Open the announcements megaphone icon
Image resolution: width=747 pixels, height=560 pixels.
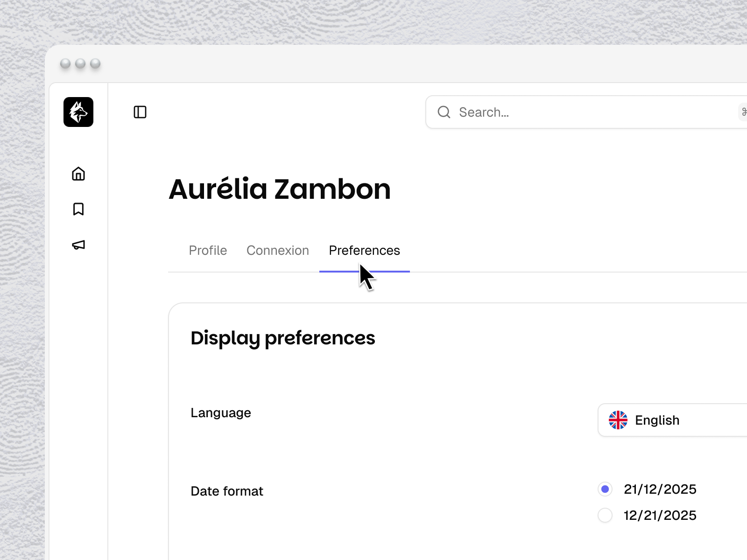pyautogui.click(x=78, y=245)
